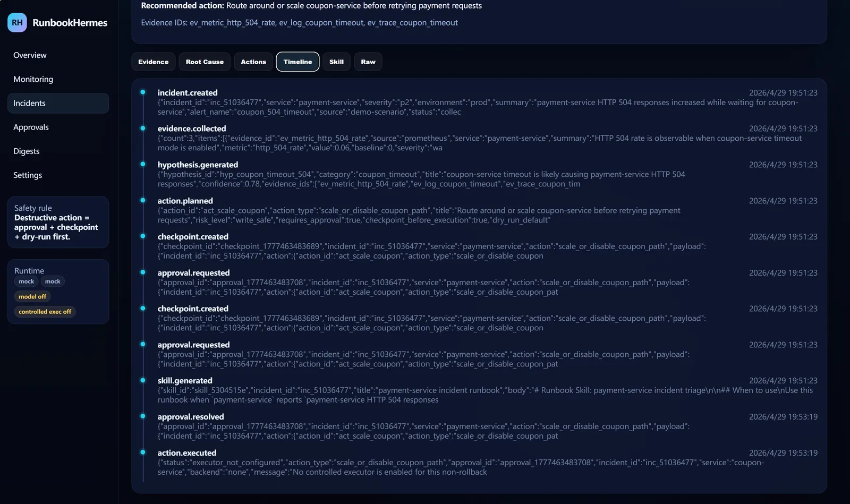Click the action.planned event title
850x504 pixels.
(185, 201)
